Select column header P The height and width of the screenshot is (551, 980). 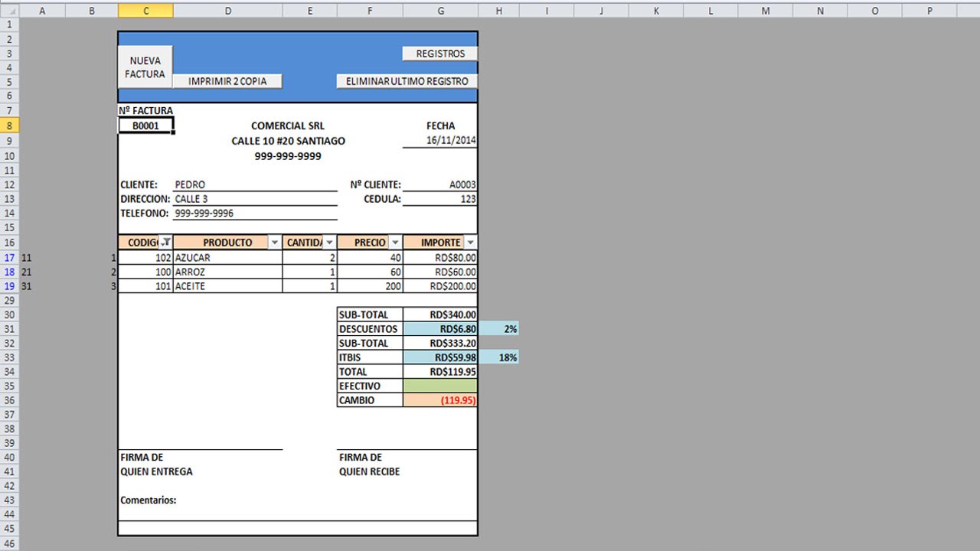tap(929, 11)
